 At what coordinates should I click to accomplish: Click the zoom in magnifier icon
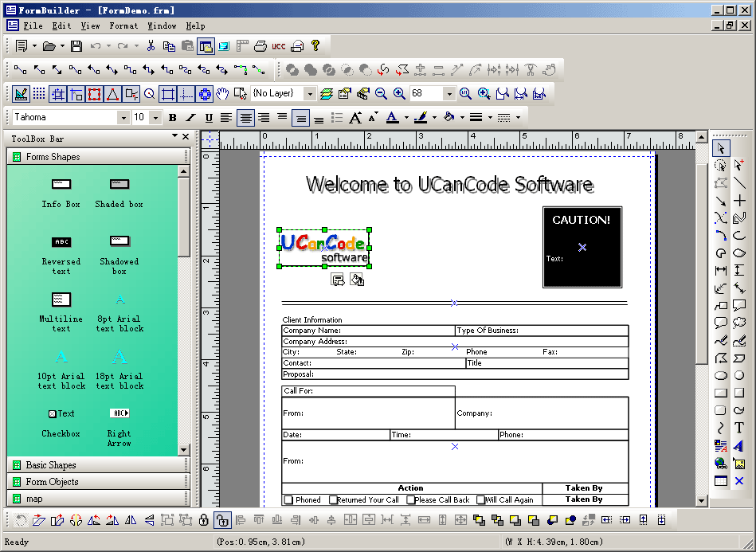399,93
